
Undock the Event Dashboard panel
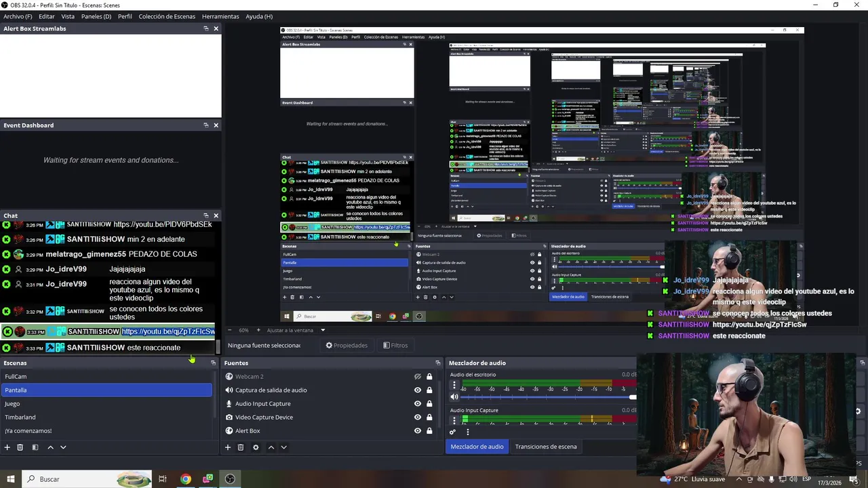coord(206,125)
